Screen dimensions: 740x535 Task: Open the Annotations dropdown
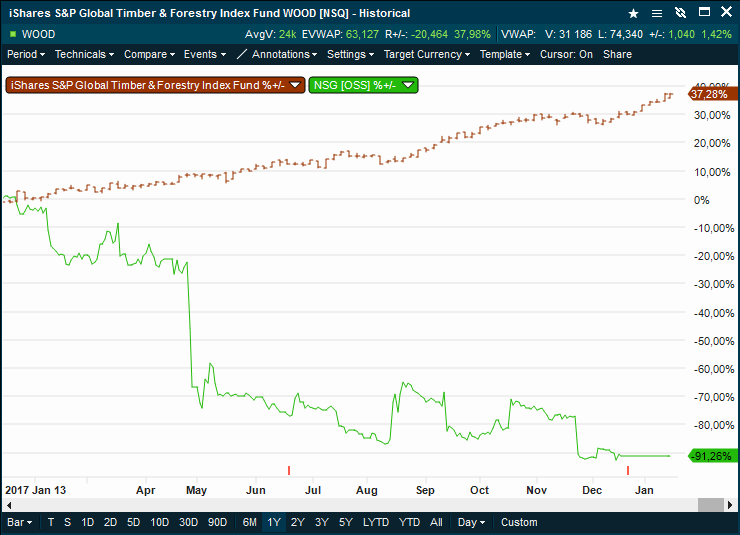pyautogui.click(x=285, y=54)
